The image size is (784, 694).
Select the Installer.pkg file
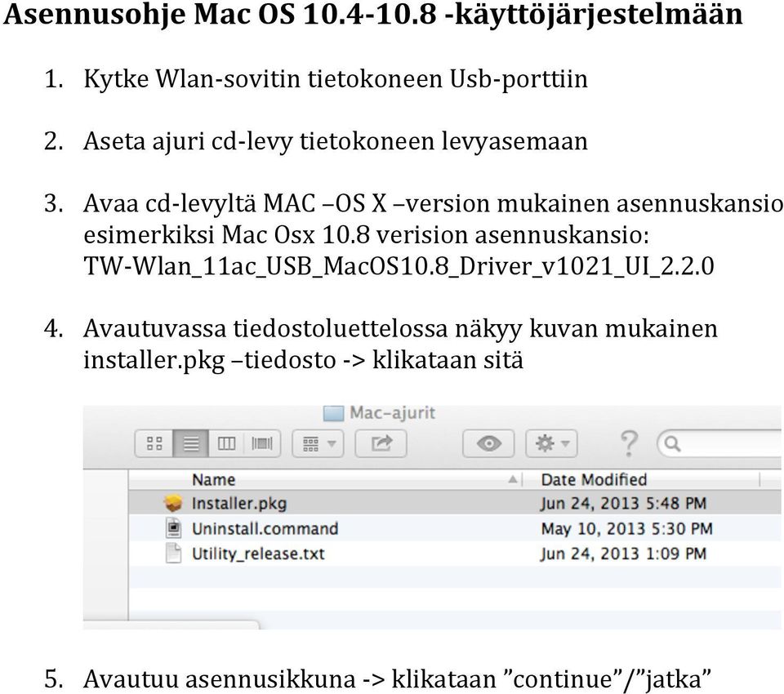pyautogui.click(x=456, y=503)
